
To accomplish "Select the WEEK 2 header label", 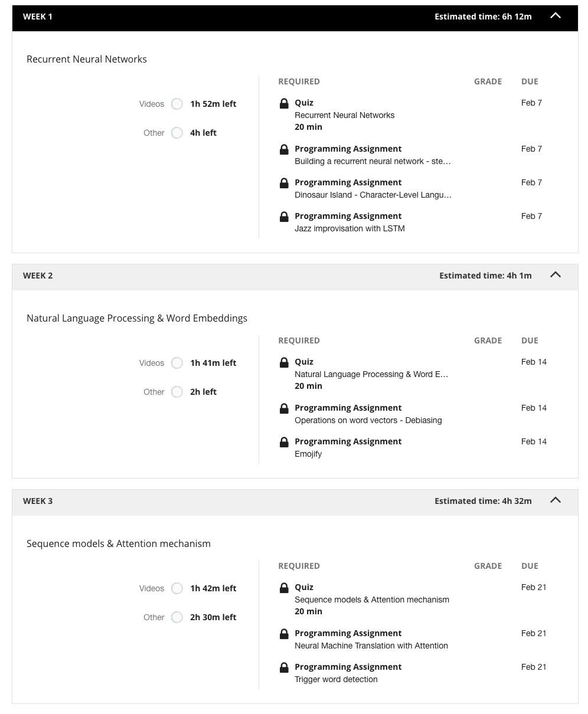I will (x=38, y=276).
